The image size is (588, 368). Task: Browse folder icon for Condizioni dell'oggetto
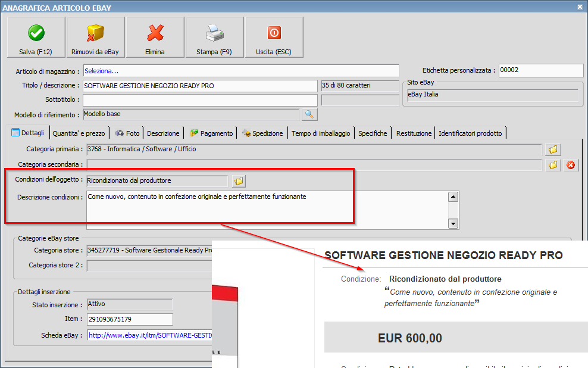point(239,181)
